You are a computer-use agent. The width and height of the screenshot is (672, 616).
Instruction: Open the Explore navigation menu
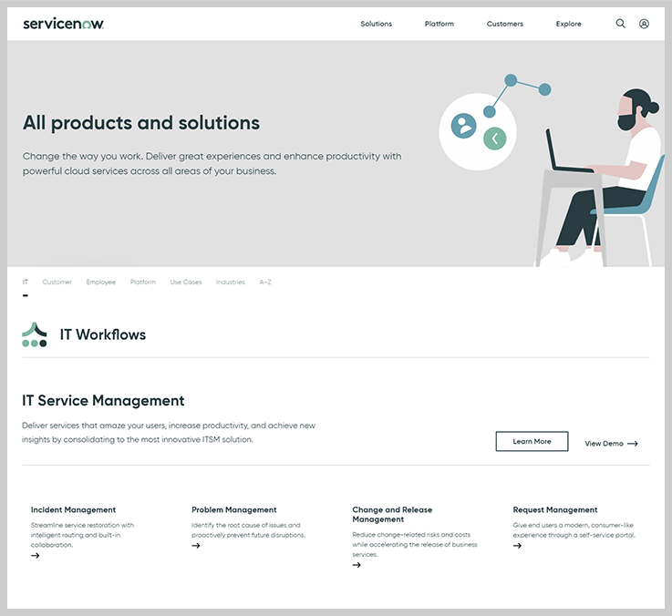[x=569, y=24]
